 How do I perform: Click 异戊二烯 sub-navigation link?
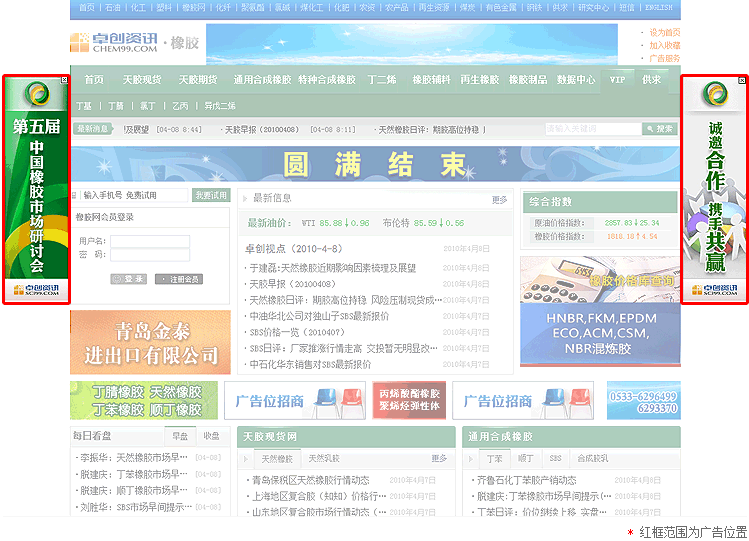(x=220, y=106)
